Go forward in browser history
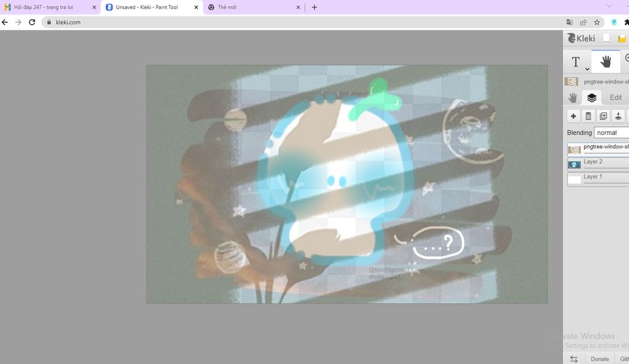Image resolution: width=629 pixels, height=364 pixels. (18, 22)
